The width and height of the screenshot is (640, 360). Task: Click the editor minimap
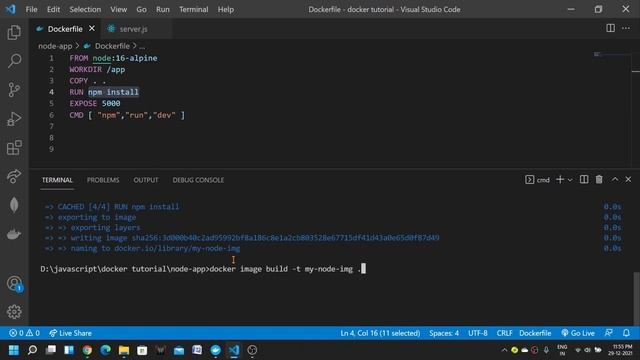point(611,54)
